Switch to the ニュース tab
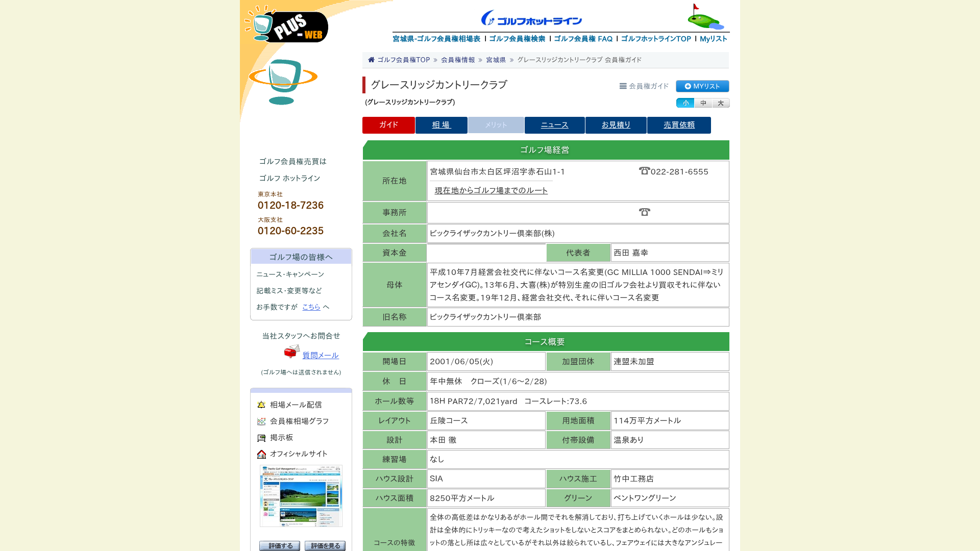Viewport: 980px width, 551px height. [554, 125]
